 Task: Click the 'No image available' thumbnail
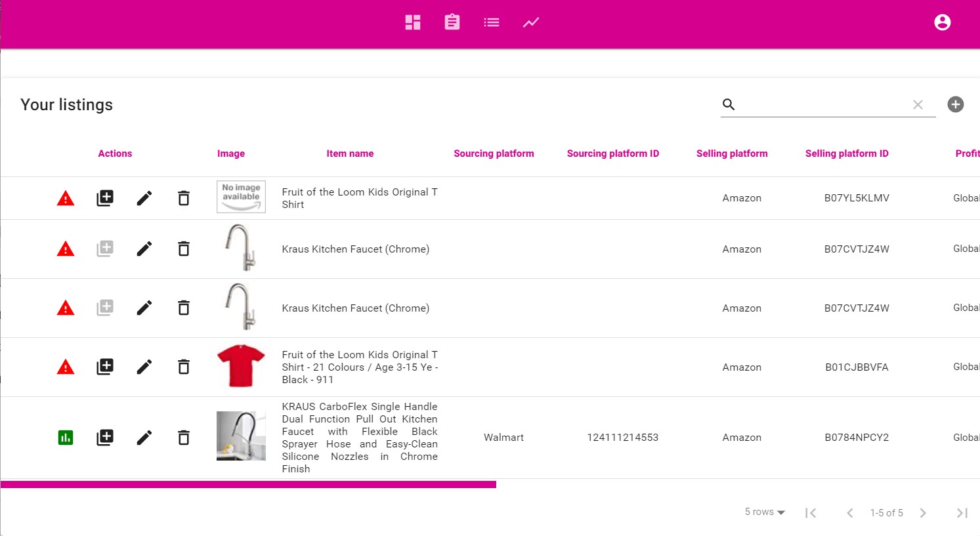click(x=241, y=197)
